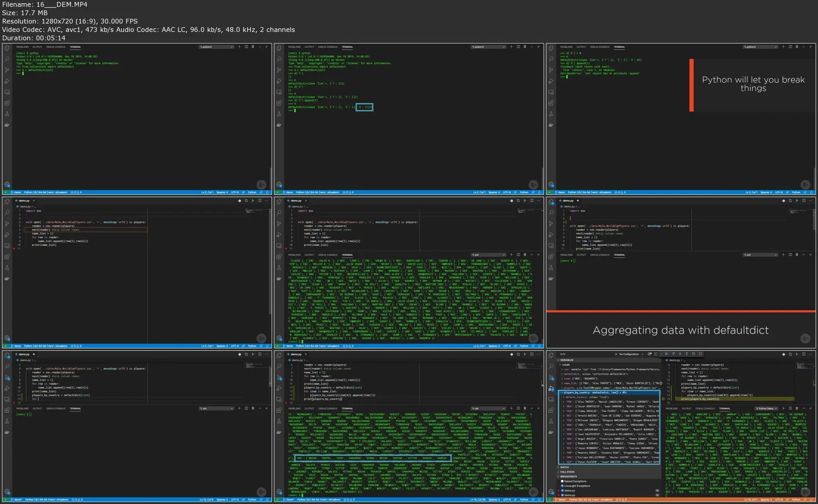The width and height of the screenshot is (818, 504).
Task: Open Search icon in the frame showing only d = defaultdict(list)
Action: tap(7, 59)
